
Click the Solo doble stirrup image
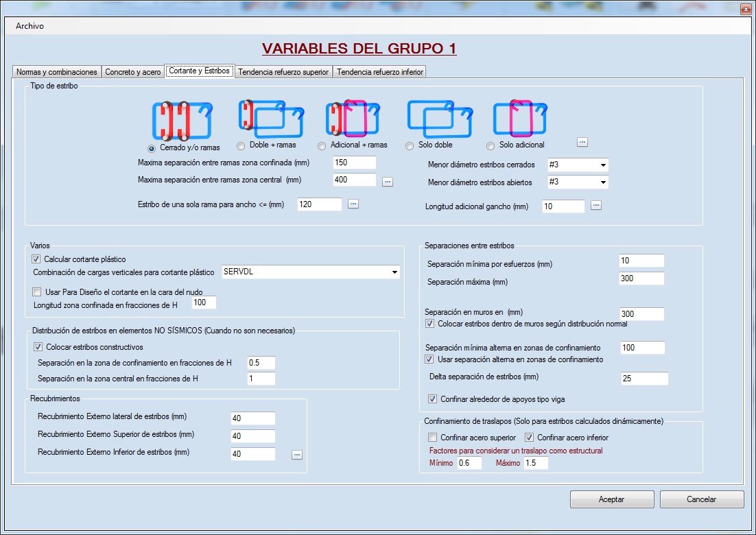click(x=439, y=118)
